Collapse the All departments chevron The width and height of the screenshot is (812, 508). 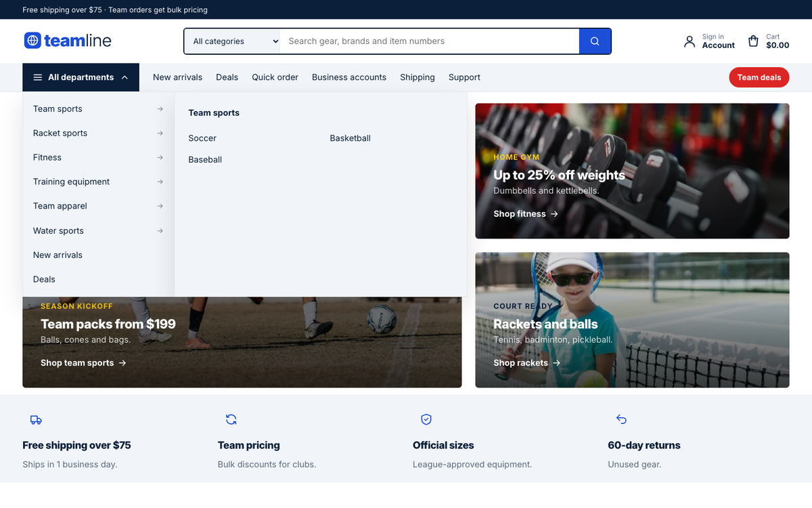[x=125, y=77]
